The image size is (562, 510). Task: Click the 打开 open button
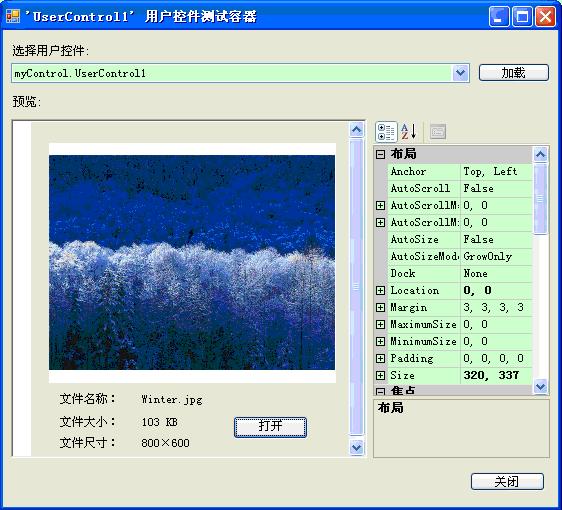click(270, 426)
